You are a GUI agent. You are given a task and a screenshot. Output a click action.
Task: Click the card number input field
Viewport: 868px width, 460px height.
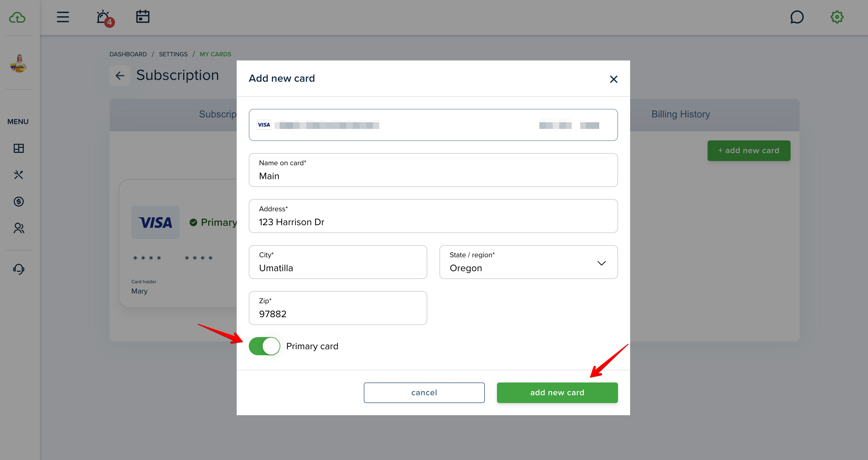tap(433, 125)
